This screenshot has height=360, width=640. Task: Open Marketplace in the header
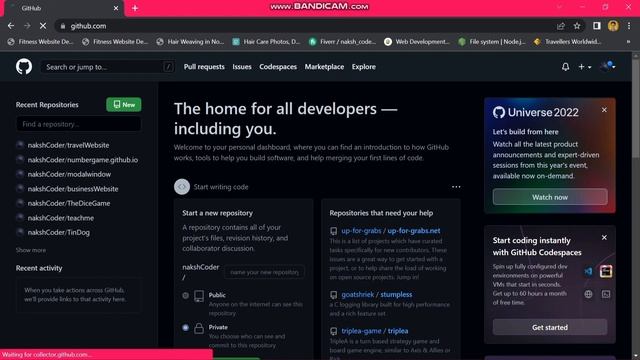[x=324, y=67]
